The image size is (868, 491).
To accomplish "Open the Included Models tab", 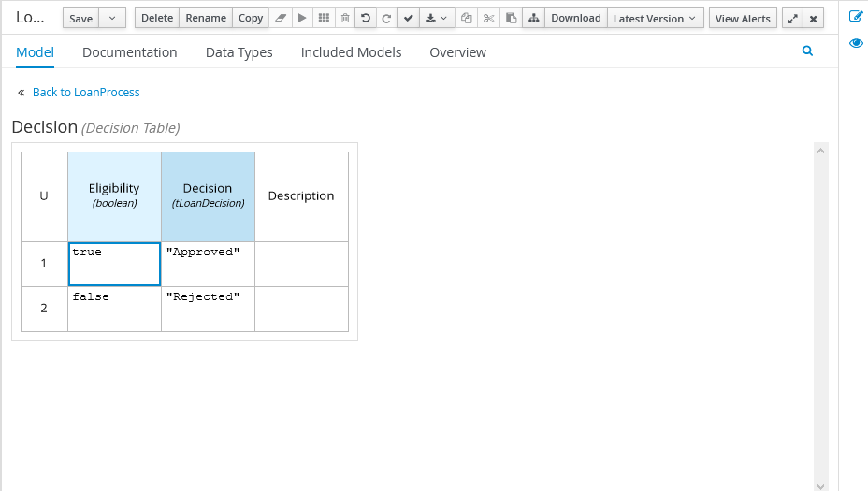I will pyautogui.click(x=351, y=52).
